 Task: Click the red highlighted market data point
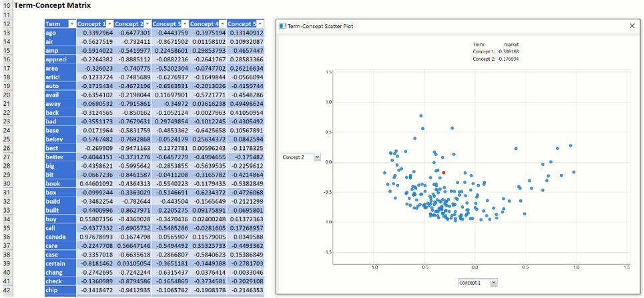click(442, 172)
